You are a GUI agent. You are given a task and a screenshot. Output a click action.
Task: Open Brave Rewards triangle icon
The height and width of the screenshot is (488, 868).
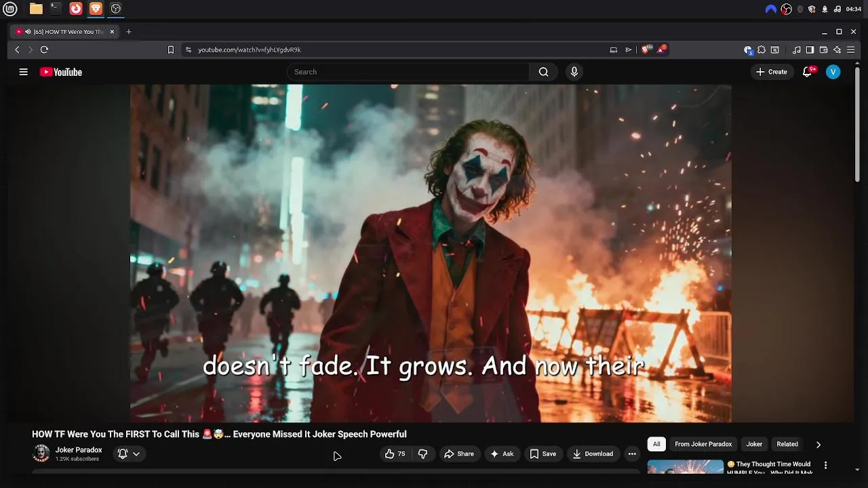tap(661, 49)
